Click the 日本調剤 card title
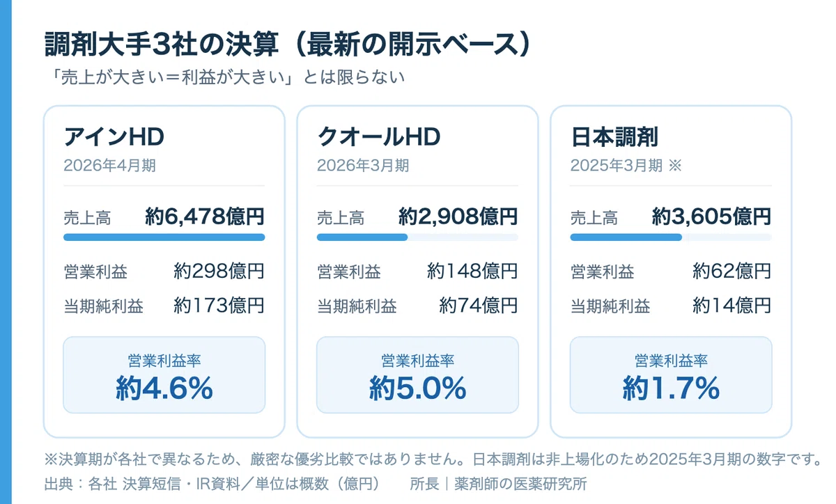The width and height of the screenshot is (836, 504). (614, 137)
